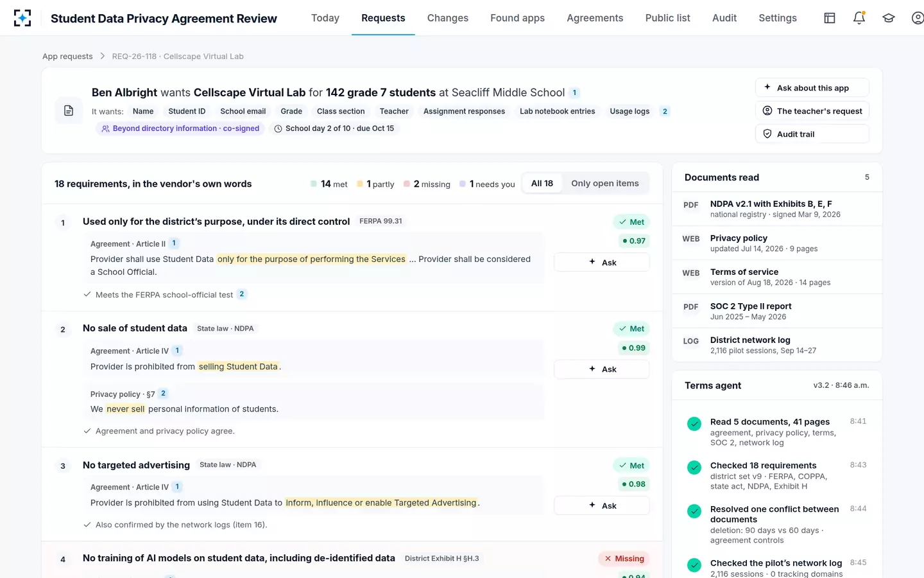Viewport: 924px width, 578px height.
Task: Click citation badge 2 after FERPA school-official test
Action: click(x=242, y=294)
